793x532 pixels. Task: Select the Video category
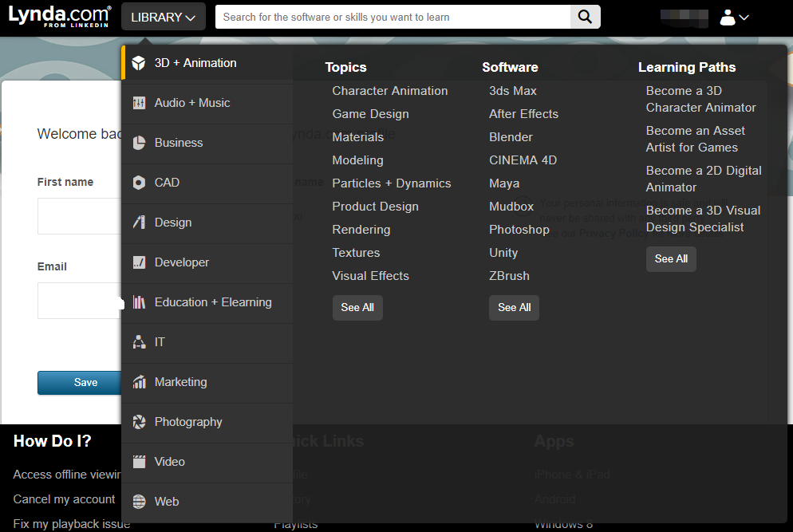click(x=207, y=462)
